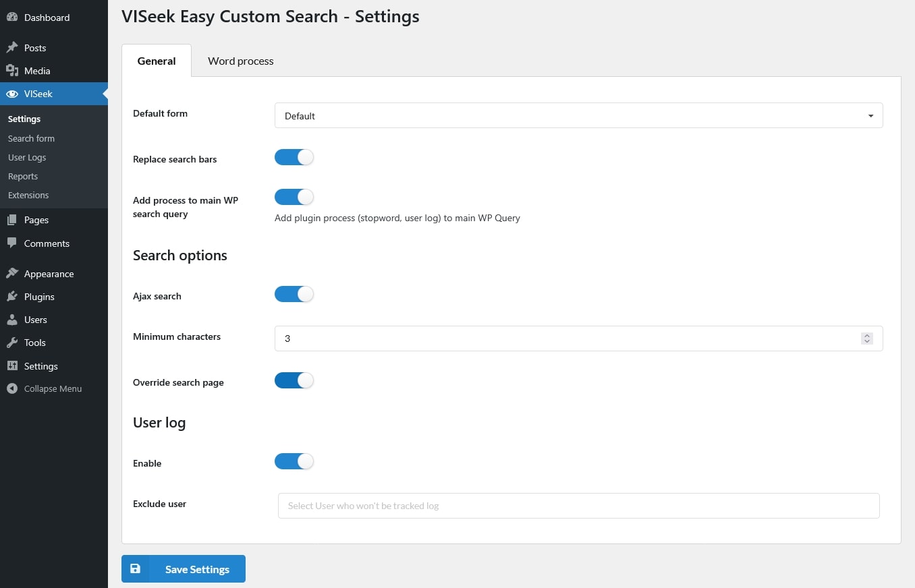Image resolution: width=915 pixels, height=588 pixels.
Task: Switch to the Word process tab
Action: pos(240,61)
